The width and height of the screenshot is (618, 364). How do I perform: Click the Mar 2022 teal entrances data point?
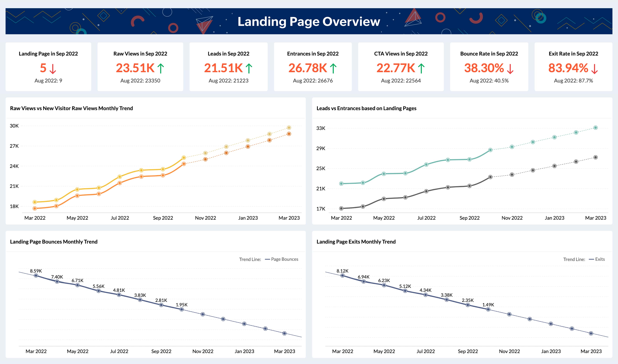click(341, 184)
